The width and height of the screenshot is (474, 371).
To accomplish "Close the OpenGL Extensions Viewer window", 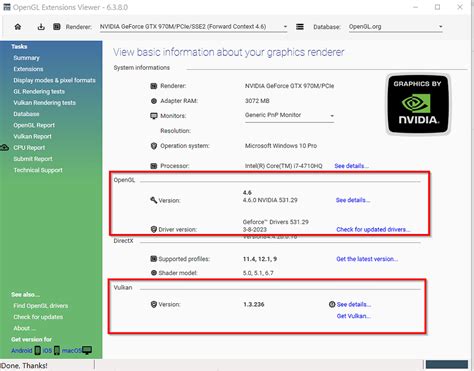I will [x=460, y=7].
